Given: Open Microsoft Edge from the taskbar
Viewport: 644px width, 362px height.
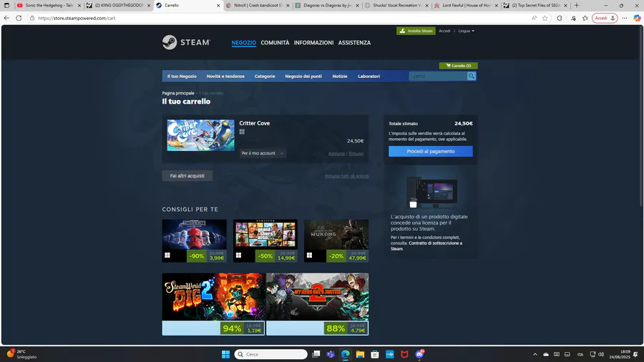Looking at the screenshot, I should tap(346, 354).
